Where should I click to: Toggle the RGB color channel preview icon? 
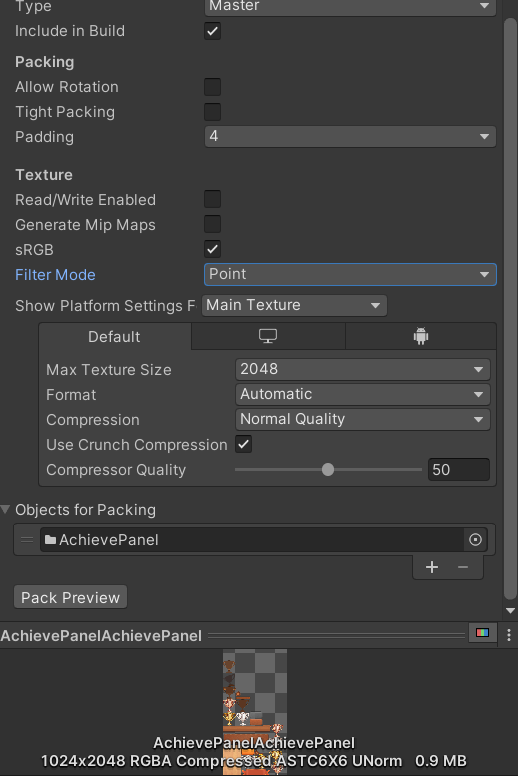pyautogui.click(x=482, y=632)
